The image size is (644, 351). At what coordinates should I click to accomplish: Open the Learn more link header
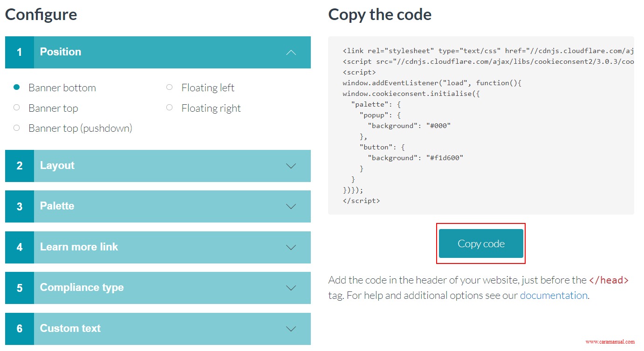[158, 247]
